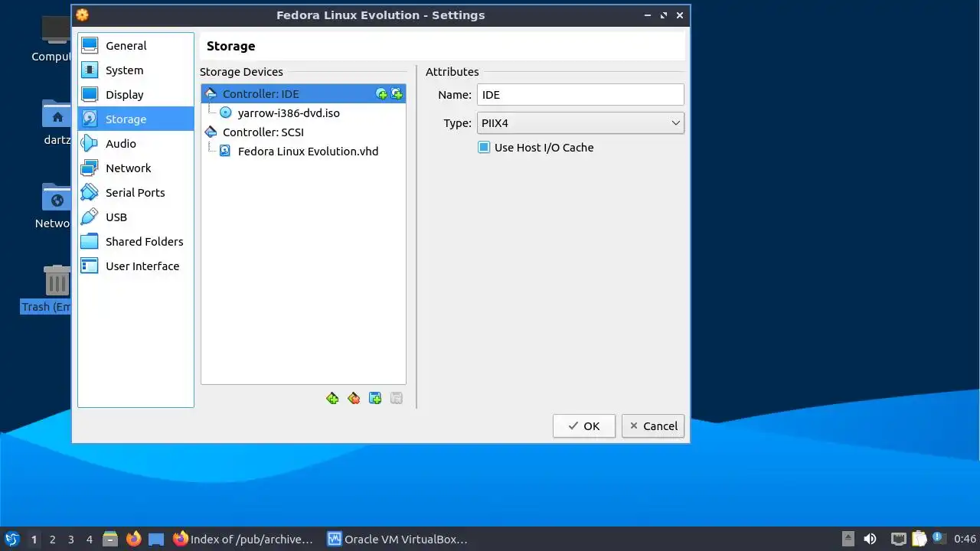This screenshot has width=980, height=551.
Task: Click the controller Name field containing IDE
Action: pos(580,95)
